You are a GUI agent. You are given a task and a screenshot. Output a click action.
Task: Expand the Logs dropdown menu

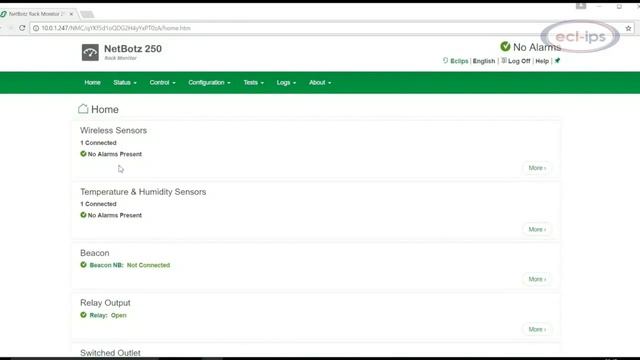point(286,82)
